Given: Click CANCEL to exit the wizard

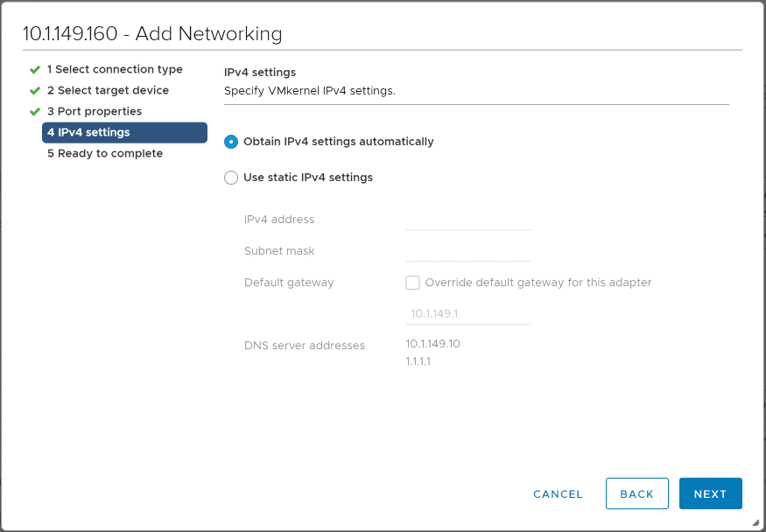Looking at the screenshot, I should click(558, 493).
